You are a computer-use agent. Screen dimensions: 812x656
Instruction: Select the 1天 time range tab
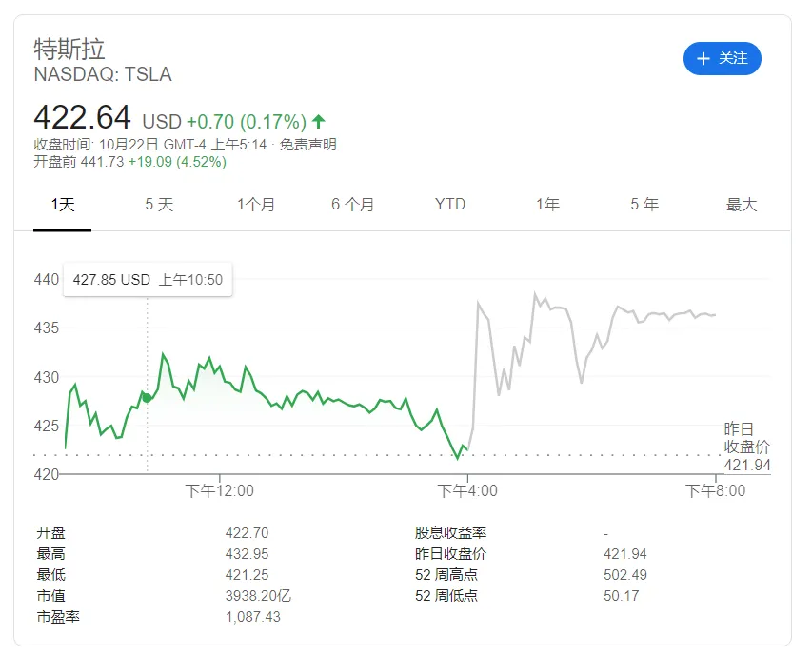[63, 205]
